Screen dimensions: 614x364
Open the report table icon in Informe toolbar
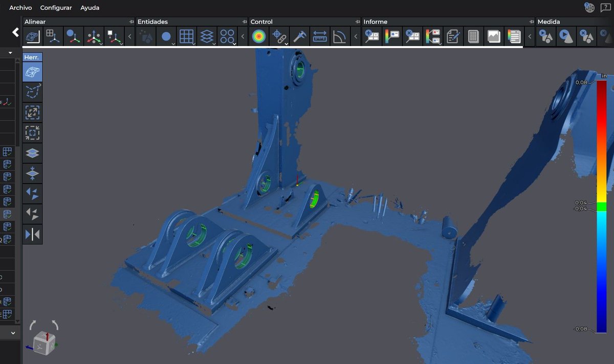473,36
